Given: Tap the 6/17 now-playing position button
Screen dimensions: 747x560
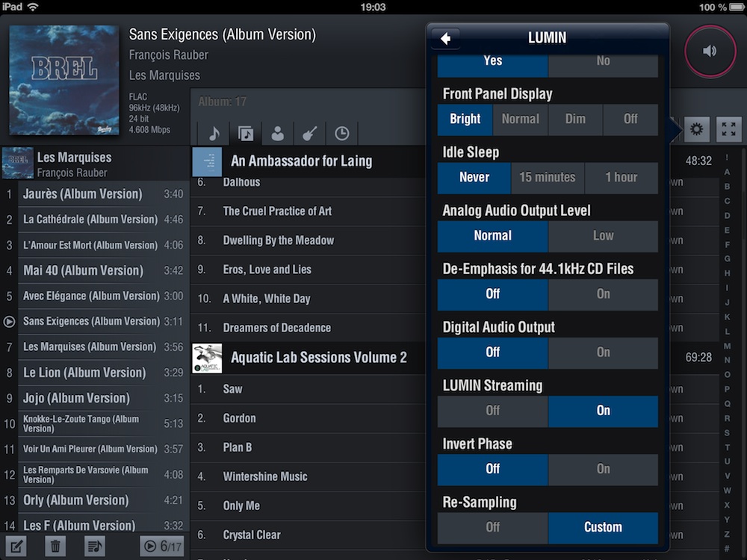Looking at the screenshot, I should (162, 547).
